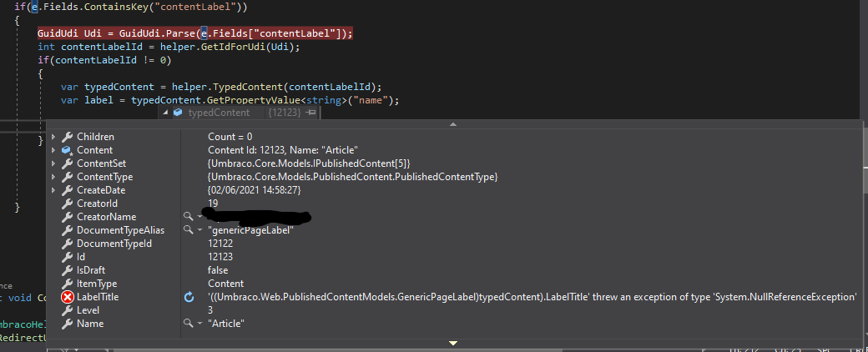Open visualizer dropdown arrow for Name
868x352 pixels.
199,323
